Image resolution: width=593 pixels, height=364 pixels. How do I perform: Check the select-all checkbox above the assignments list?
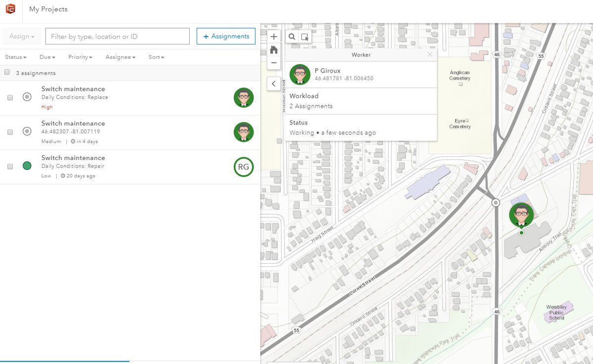(7, 72)
